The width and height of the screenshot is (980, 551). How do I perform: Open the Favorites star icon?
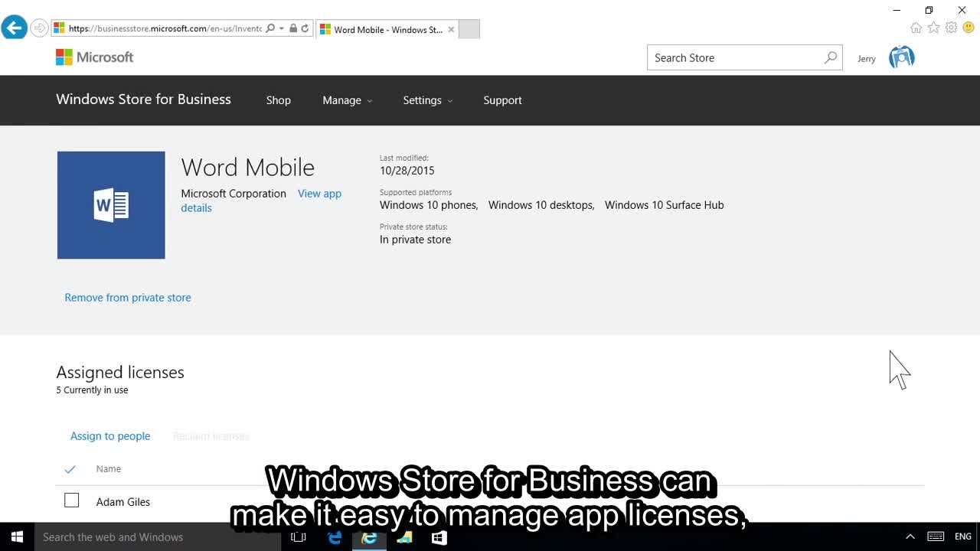point(933,28)
